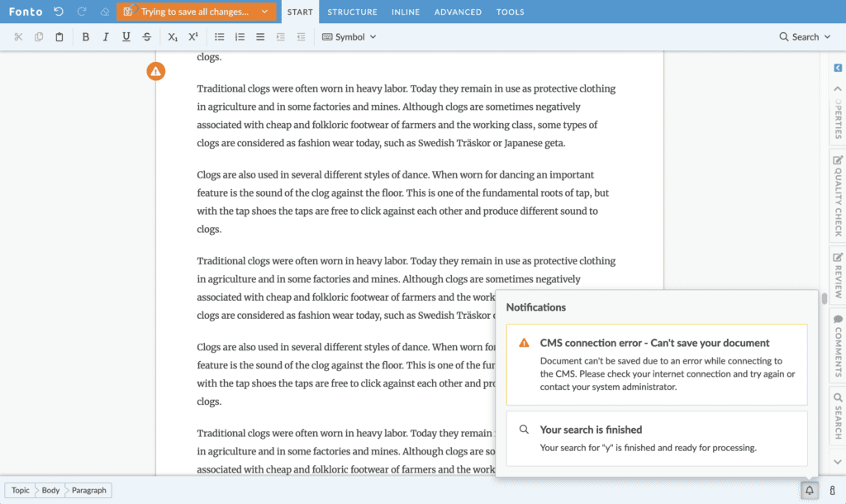Switch to the STRUCTURE tab
The image size is (846, 504).
pyautogui.click(x=352, y=12)
